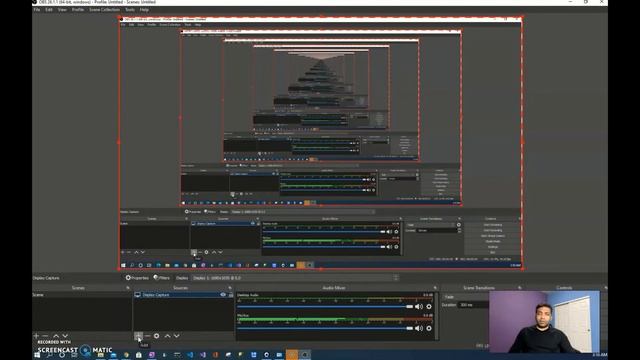Open Desktop Audio settings gear

click(429, 307)
